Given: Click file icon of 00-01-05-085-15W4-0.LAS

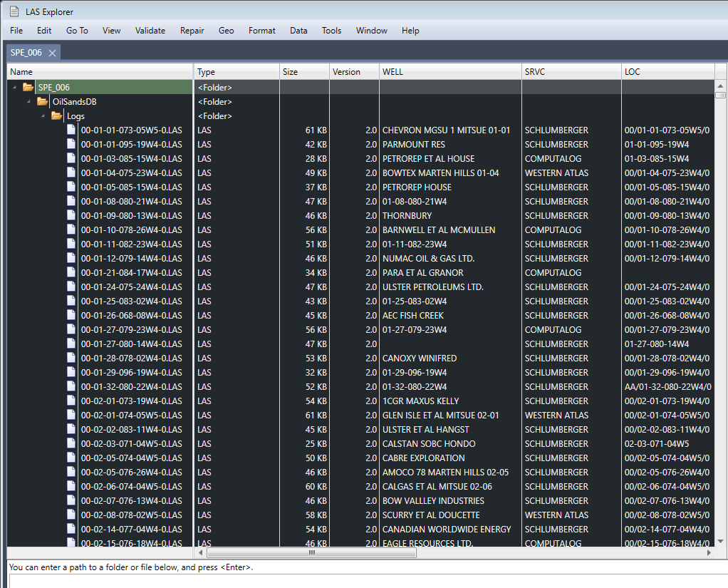Looking at the screenshot, I should (x=71, y=187).
